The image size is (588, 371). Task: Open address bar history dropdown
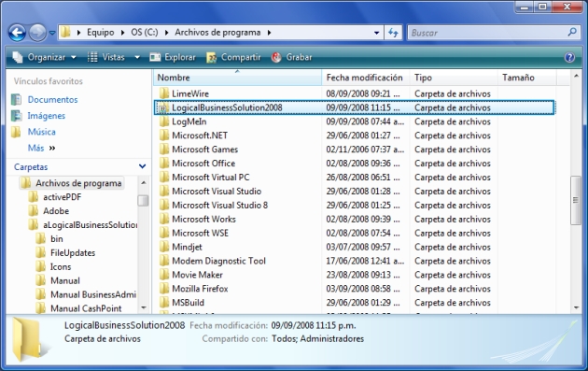(x=376, y=33)
